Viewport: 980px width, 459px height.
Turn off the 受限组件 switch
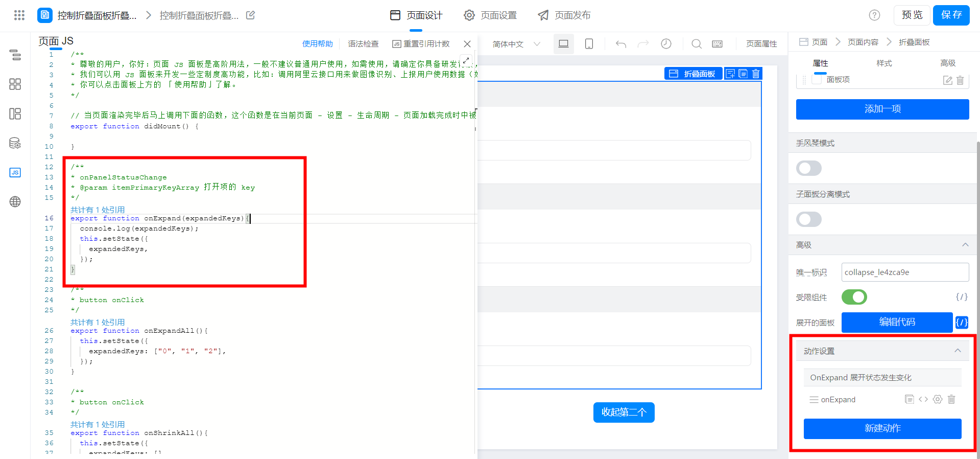click(854, 297)
